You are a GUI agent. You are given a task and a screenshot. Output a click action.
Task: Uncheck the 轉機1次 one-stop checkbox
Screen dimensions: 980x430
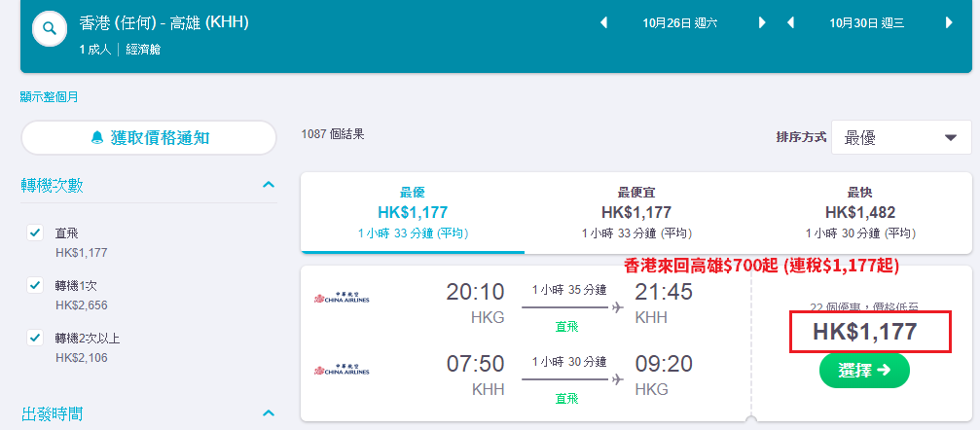34,286
